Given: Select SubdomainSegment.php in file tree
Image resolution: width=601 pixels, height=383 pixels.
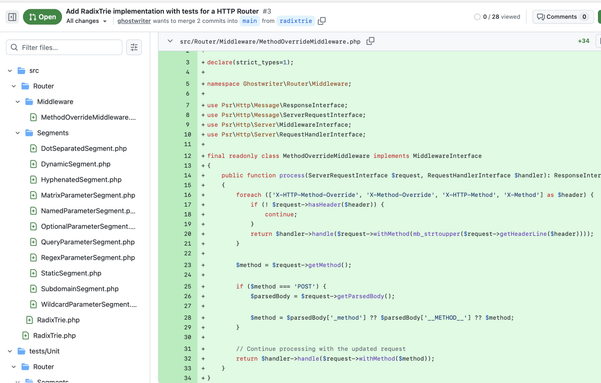Looking at the screenshot, I should (x=80, y=289).
